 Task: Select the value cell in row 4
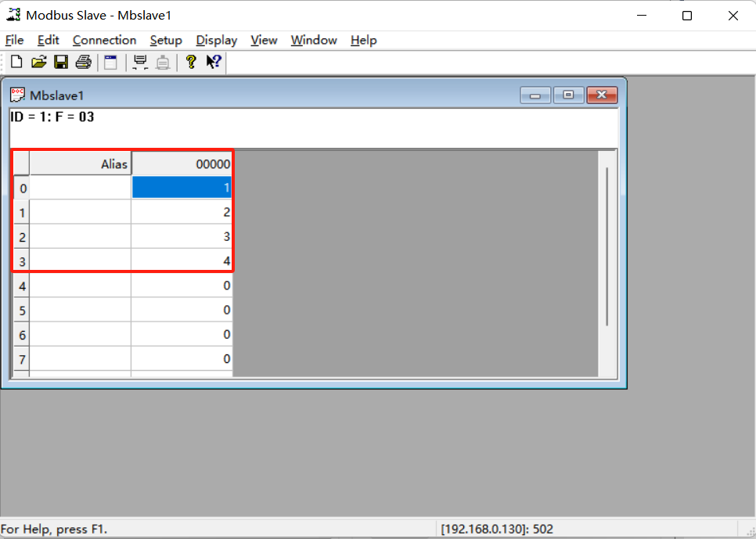[182, 286]
